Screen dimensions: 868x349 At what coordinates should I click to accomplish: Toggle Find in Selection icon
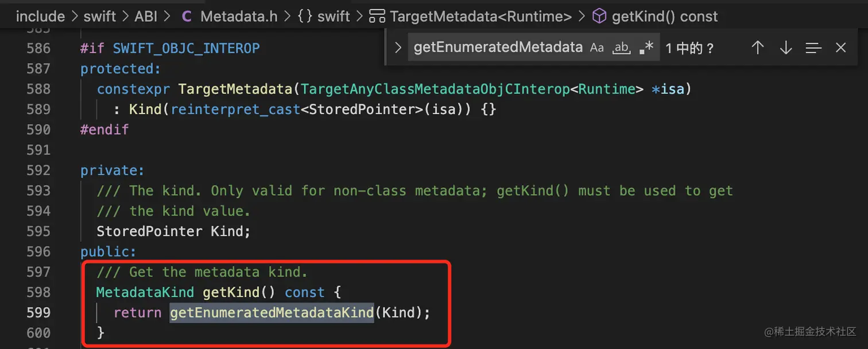tap(813, 48)
